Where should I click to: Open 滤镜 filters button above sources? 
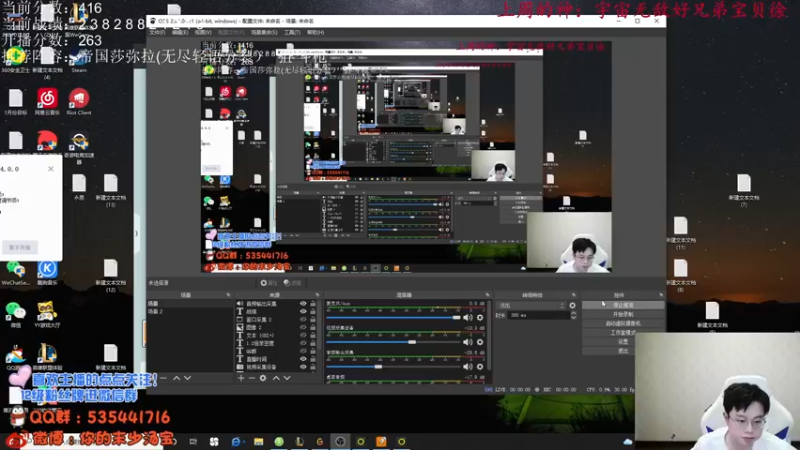coord(292,283)
